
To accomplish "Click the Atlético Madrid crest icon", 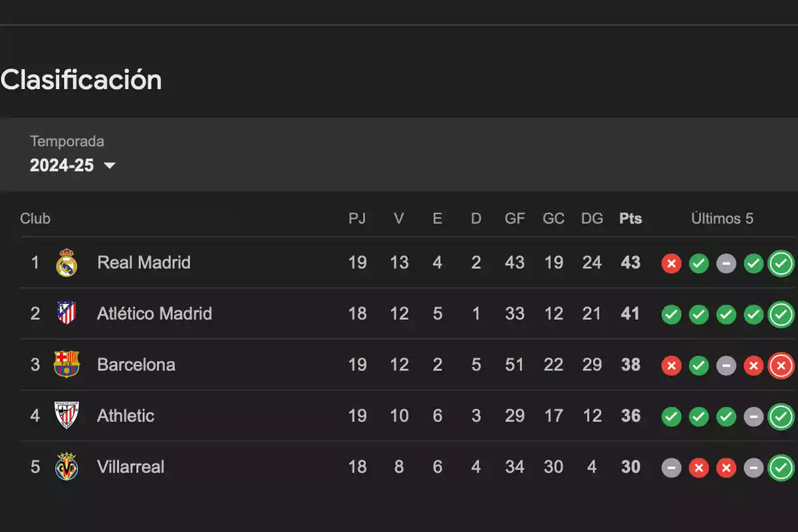I will (x=66, y=313).
